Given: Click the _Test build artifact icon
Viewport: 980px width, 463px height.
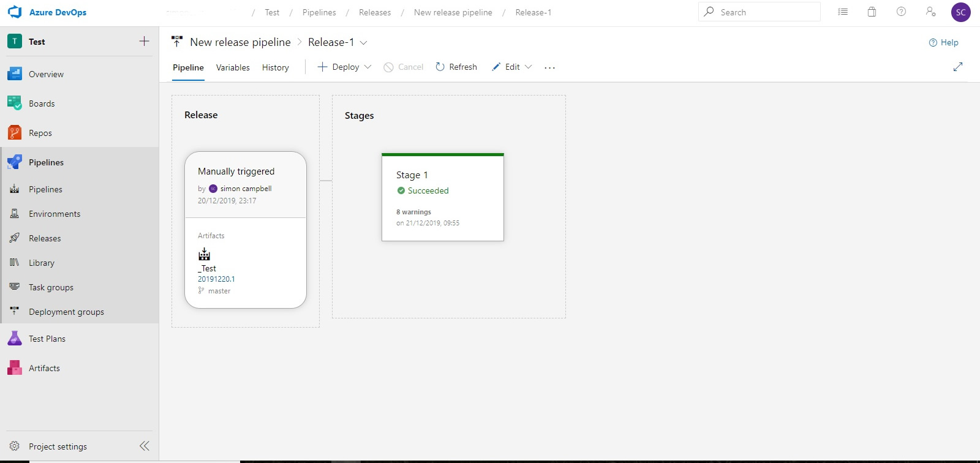Looking at the screenshot, I should 204,254.
